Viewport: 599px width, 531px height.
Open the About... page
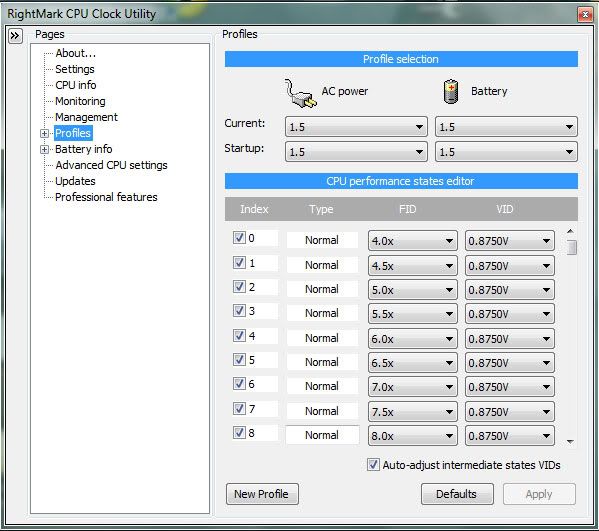pyautogui.click(x=75, y=53)
